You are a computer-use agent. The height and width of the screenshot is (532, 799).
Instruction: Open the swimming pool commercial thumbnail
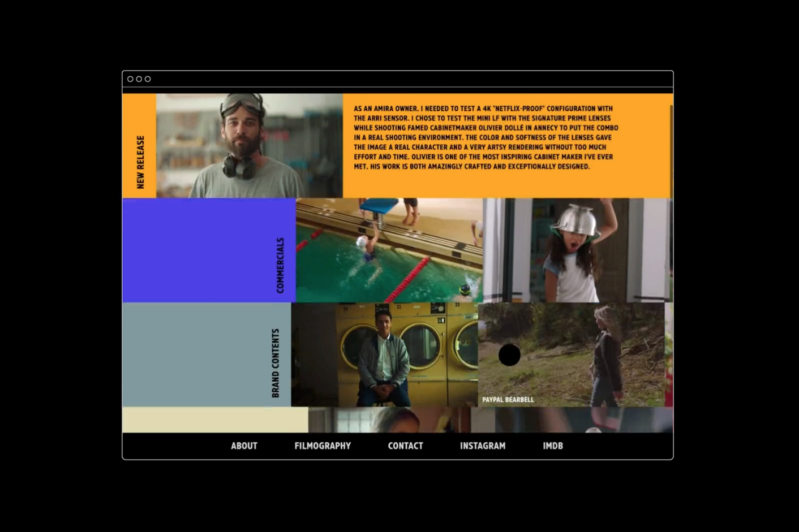click(389, 250)
